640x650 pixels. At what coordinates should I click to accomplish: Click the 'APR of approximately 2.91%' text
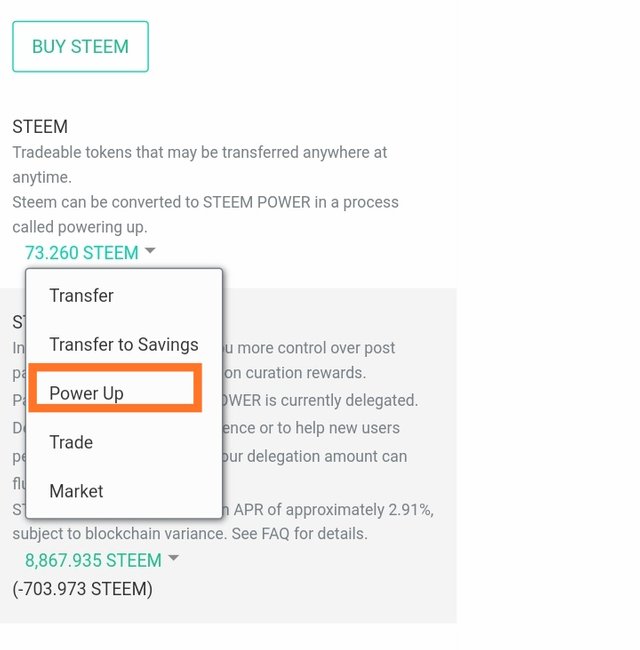(x=335, y=510)
